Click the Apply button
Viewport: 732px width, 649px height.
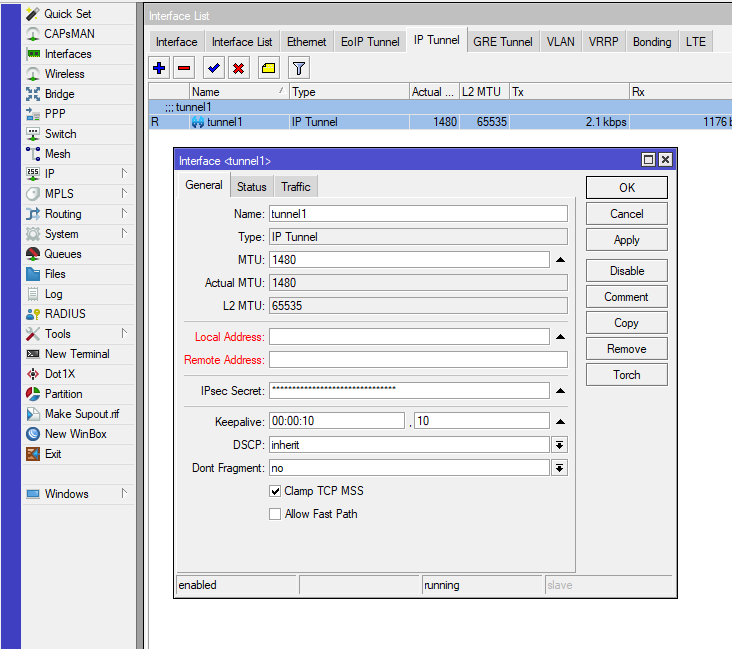[626, 240]
